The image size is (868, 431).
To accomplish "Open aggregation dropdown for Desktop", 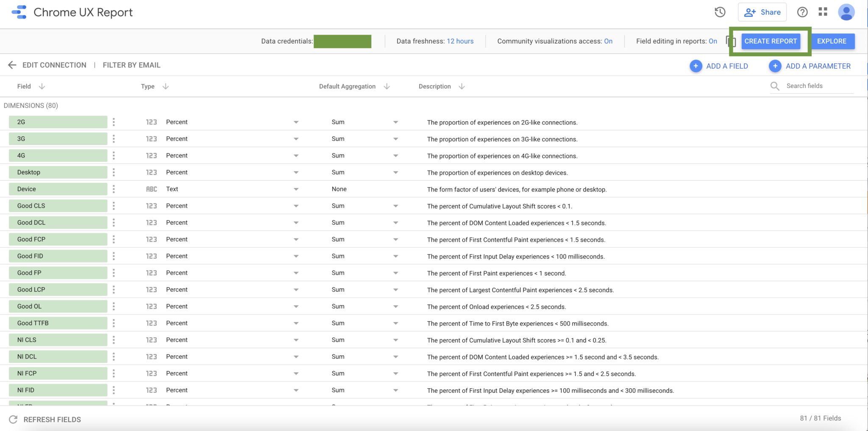I will [396, 173].
